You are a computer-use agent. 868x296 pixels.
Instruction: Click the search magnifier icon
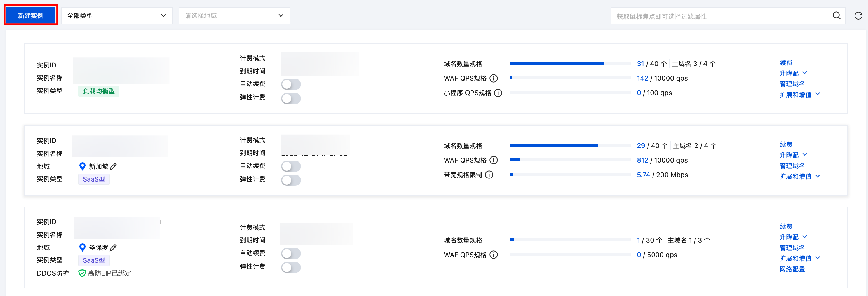click(x=836, y=16)
